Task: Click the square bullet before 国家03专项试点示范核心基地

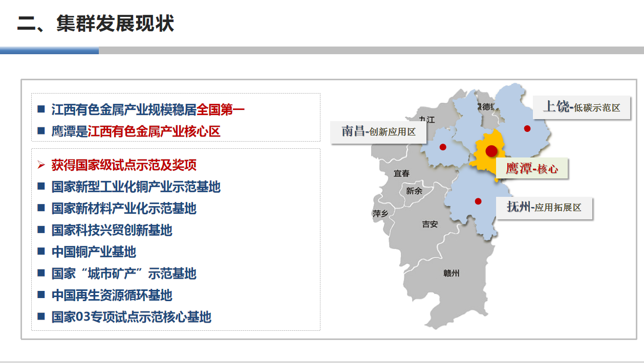Action: [x=41, y=316]
